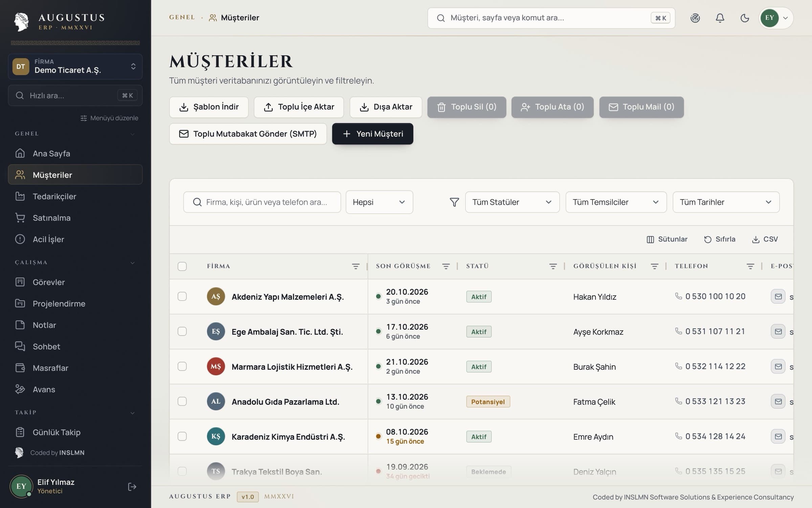The height and width of the screenshot is (508, 812).
Task: Open the Tüm Statüler dropdown
Action: [512, 202]
